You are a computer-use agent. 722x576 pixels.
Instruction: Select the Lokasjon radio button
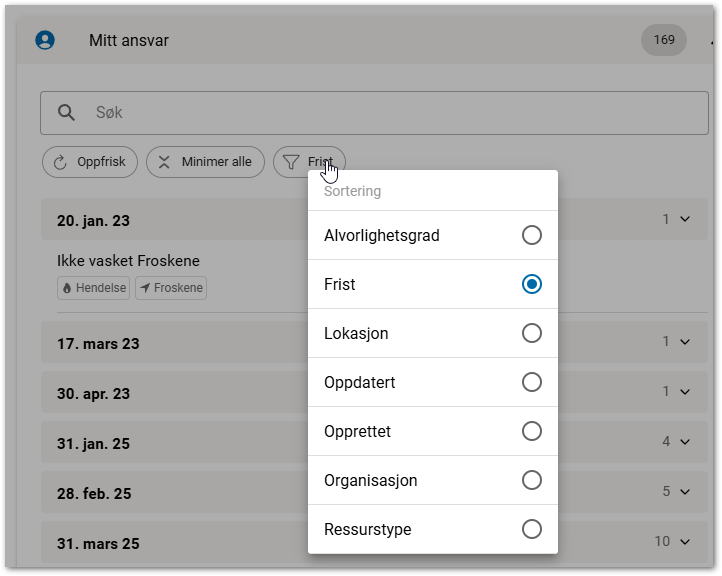(532, 333)
